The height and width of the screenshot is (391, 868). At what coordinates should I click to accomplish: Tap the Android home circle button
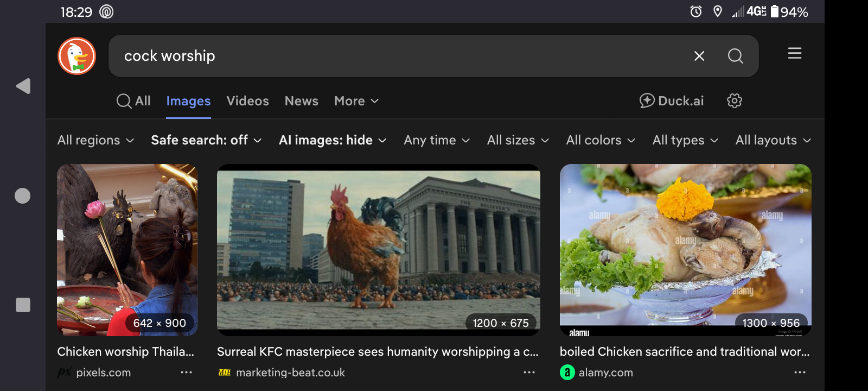[x=23, y=195]
